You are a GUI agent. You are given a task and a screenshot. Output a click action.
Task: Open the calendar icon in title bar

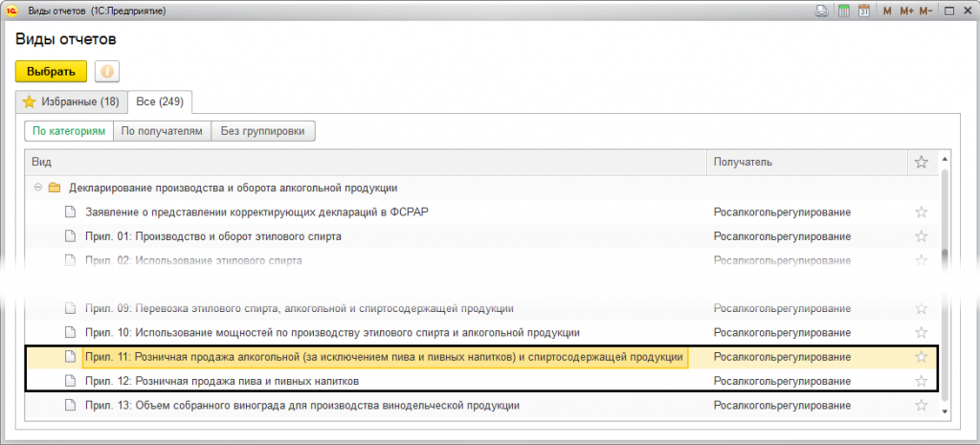click(x=864, y=11)
